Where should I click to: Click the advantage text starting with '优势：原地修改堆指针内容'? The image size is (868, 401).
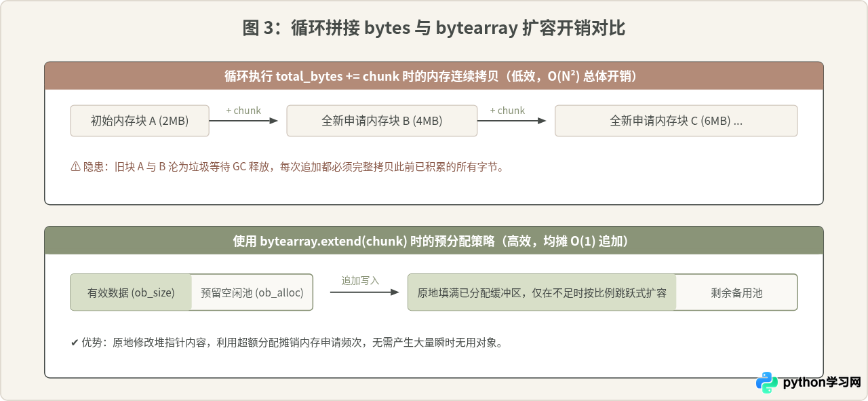(288, 343)
